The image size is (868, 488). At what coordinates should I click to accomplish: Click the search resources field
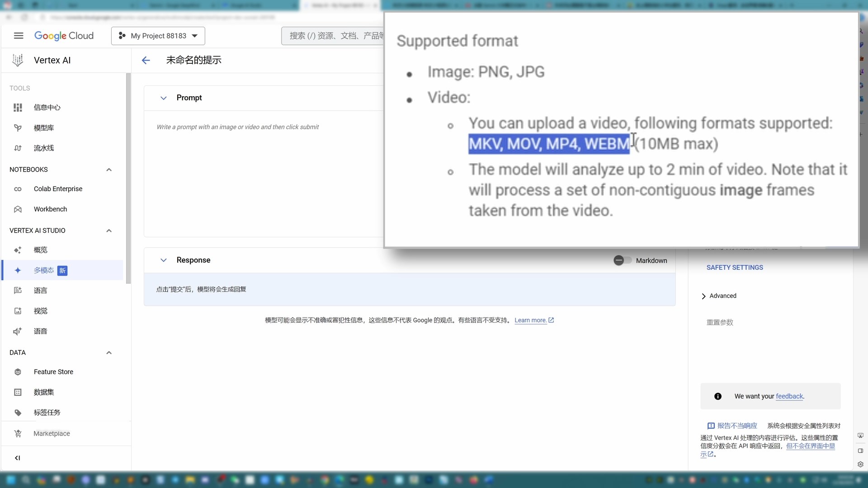[333, 36]
